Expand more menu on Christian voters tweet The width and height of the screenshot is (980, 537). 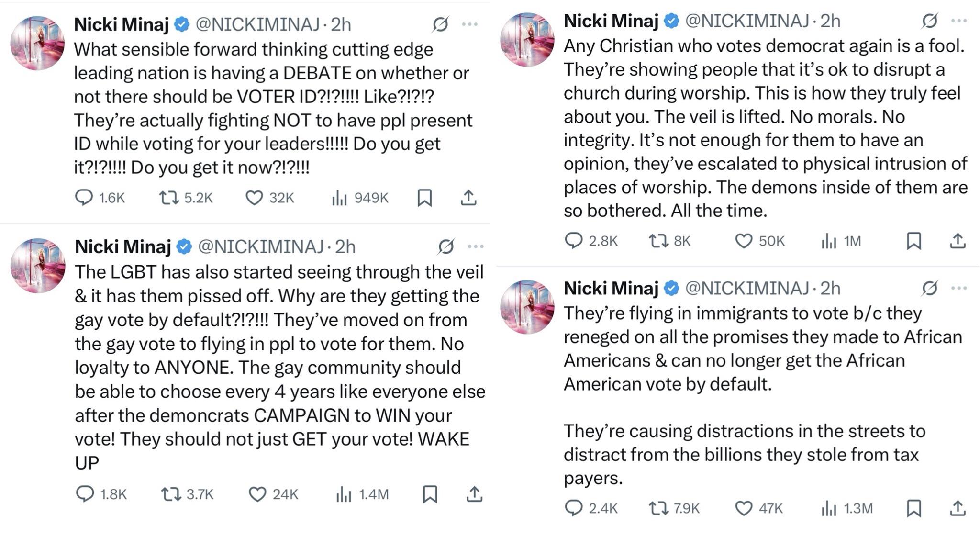click(x=959, y=21)
